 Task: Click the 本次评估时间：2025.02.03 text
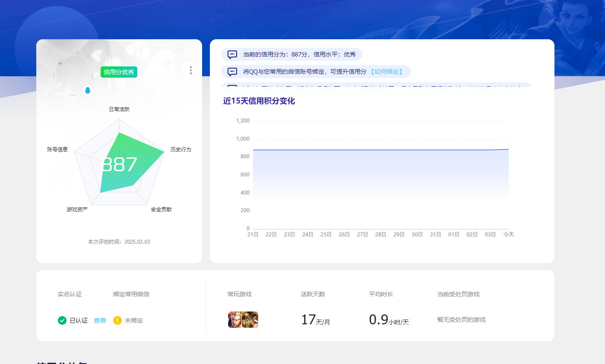119,242
